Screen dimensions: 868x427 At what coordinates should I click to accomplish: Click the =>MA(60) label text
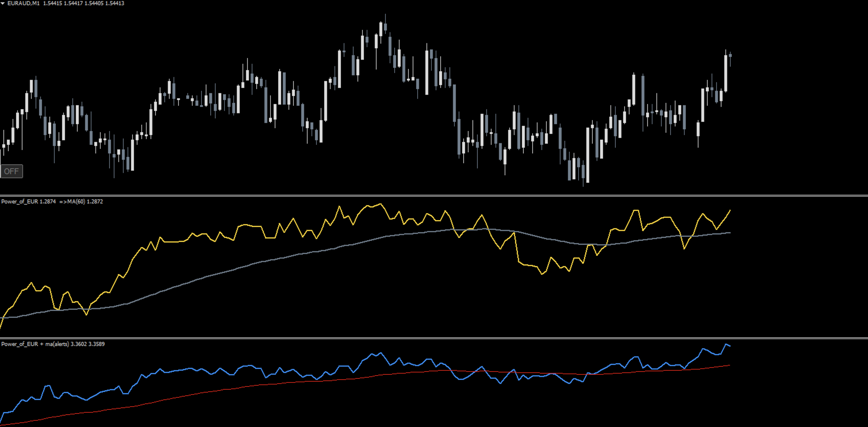click(x=72, y=201)
